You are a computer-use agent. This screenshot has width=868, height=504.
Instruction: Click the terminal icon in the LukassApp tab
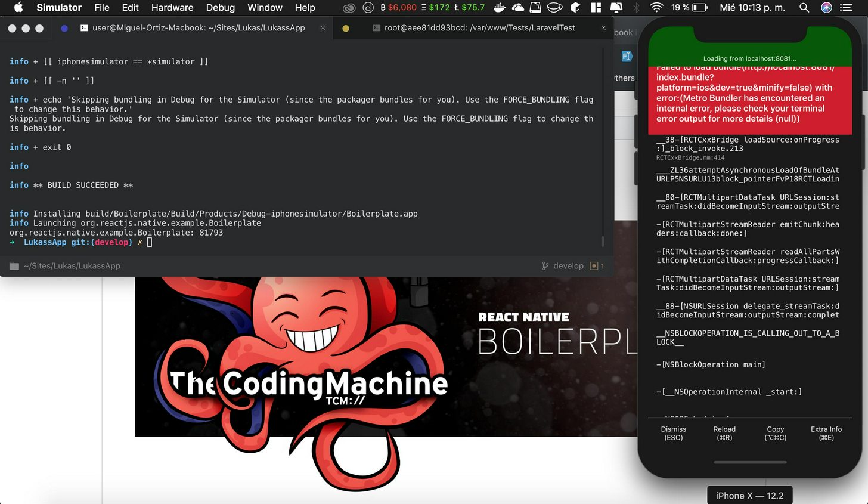(85, 28)
